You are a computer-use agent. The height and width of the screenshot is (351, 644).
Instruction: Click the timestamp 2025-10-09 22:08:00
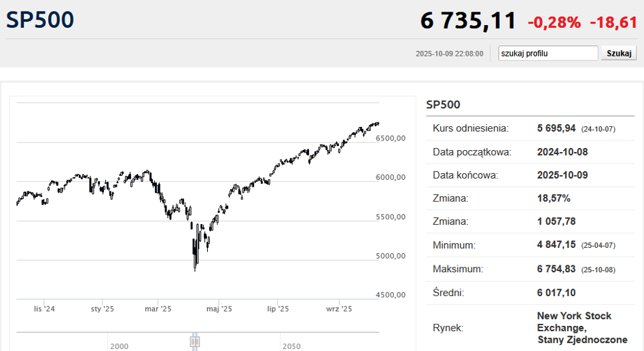click(449, 54)
